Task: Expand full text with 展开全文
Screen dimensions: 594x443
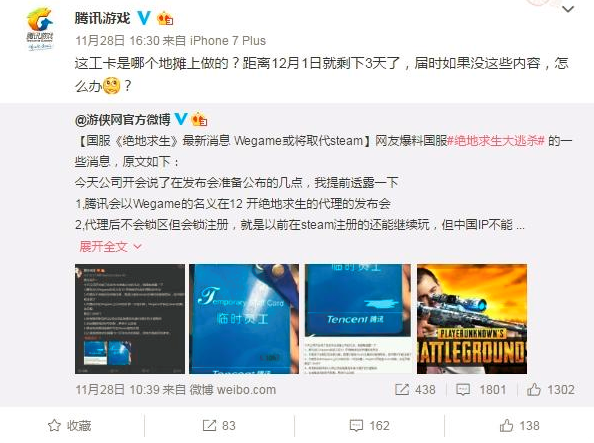Action: [x=110, y=247]
